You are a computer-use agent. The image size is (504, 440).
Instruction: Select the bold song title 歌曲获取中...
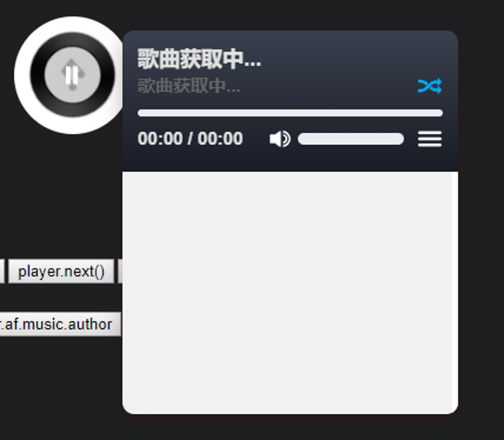pyautogui.click(x=199, y=59)
